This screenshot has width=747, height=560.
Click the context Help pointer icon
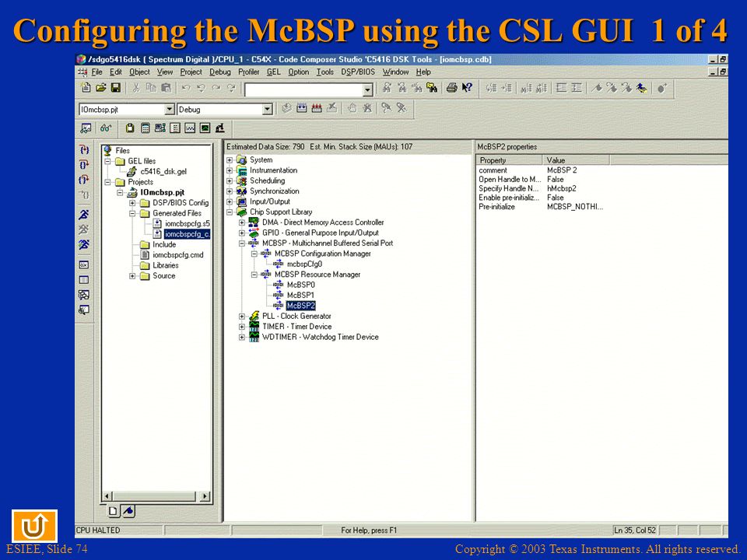point(467,88)
